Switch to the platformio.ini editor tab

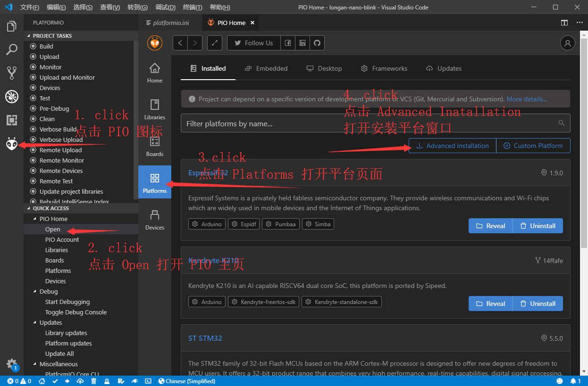(x=170, y=23)
